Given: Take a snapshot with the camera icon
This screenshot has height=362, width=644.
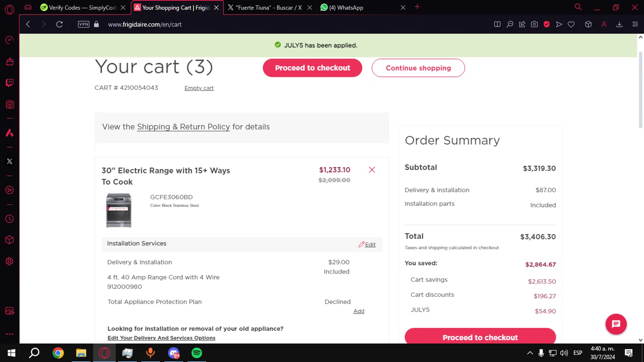Looking at the screenshot, I should 534,24.
